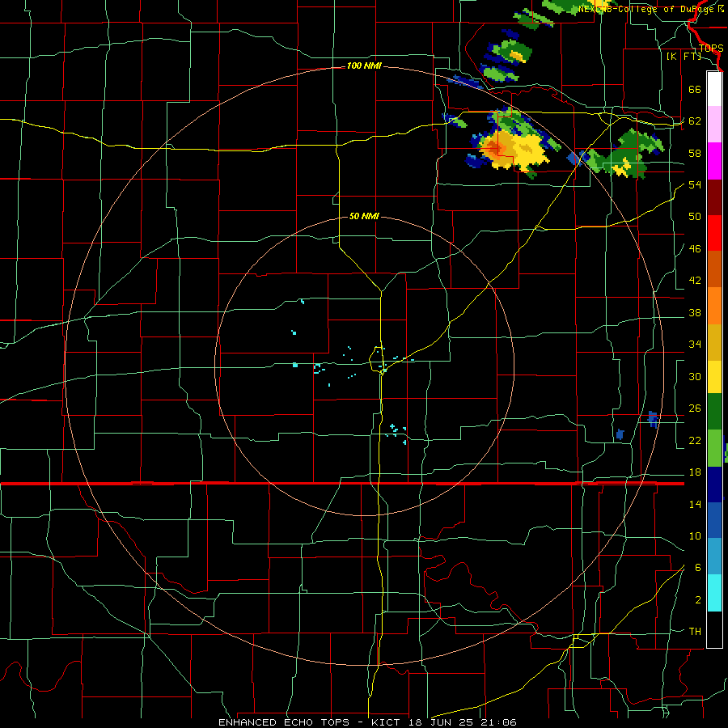Click the "TH" threshold label in legend
Viewport: 728px width, 728px height.
(695, 632)
